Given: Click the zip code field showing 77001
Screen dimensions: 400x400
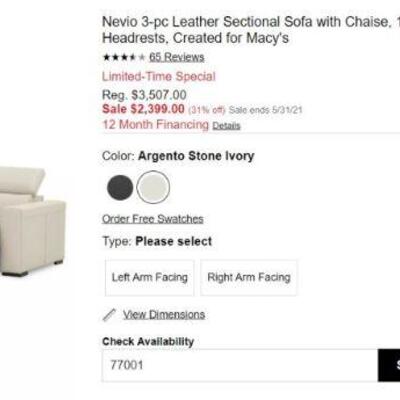Looking at the screenshot, I should (240, 365).
